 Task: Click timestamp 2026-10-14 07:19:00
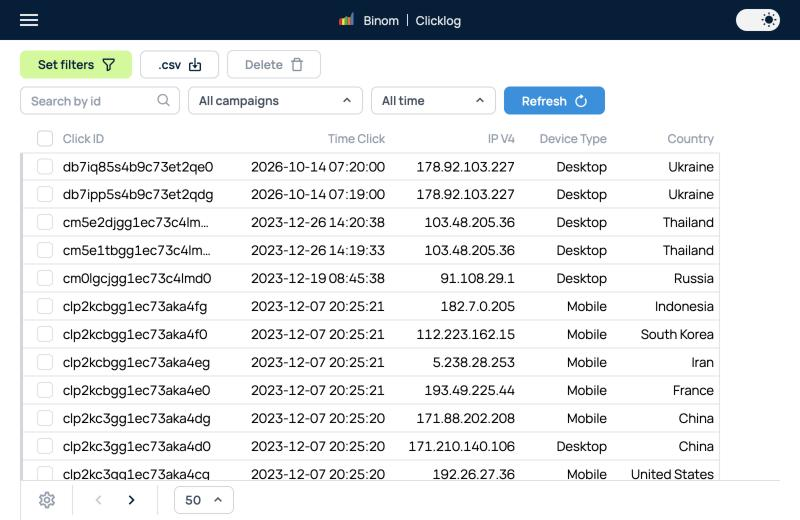(x=318, y=194)
